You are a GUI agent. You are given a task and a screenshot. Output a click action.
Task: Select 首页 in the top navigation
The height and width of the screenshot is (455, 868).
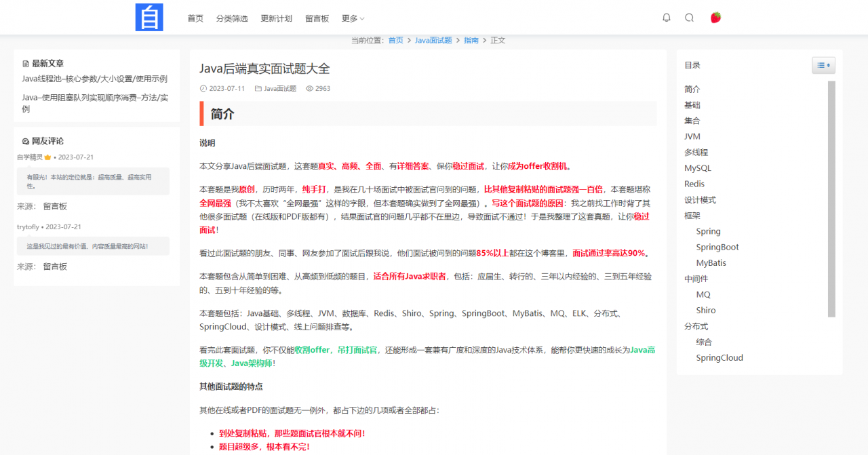point(195,18)
